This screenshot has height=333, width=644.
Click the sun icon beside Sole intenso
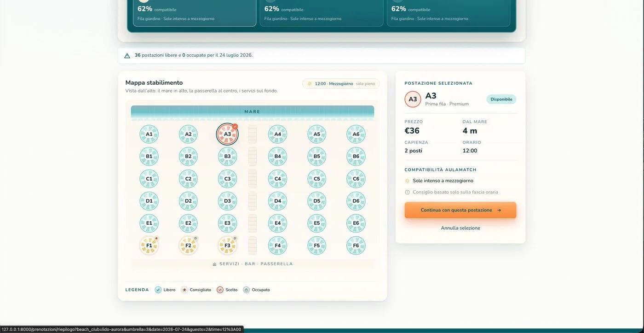[407, 181]
